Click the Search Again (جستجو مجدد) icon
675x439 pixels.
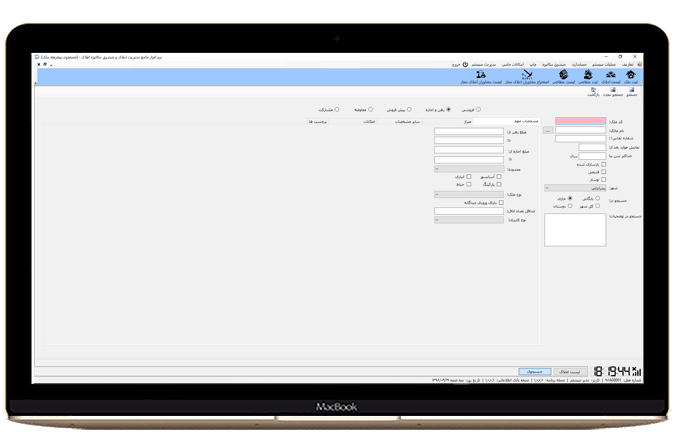(613, 90)
